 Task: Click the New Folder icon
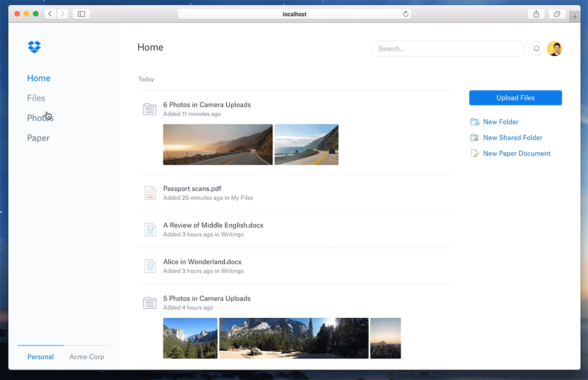pyautogui.click(x=473, y=122)
